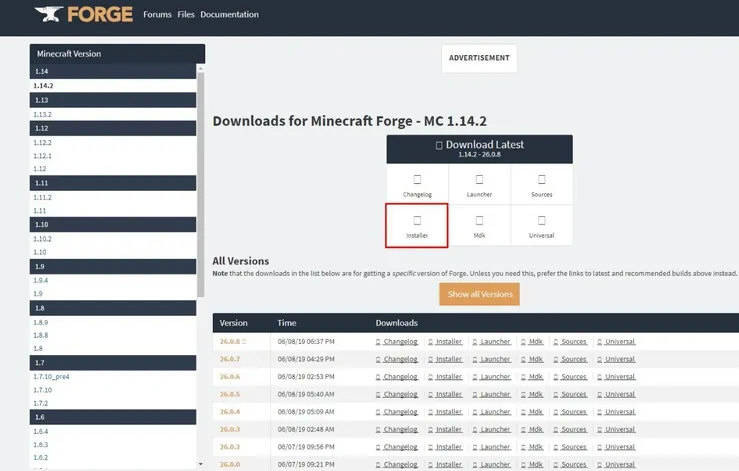The height and width of the screenshot is (471, 739).
Task: Collapse the 1.9 version group header
Action: point(113,266)
